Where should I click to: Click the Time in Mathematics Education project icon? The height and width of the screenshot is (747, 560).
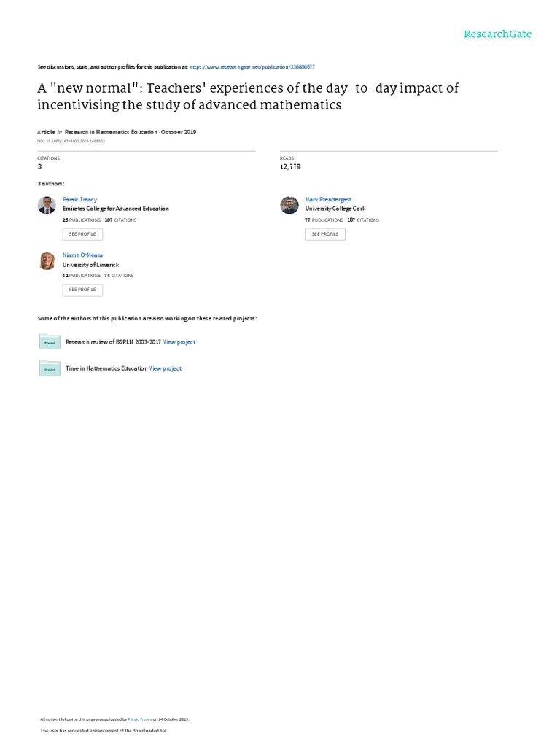tap(49, 368)
